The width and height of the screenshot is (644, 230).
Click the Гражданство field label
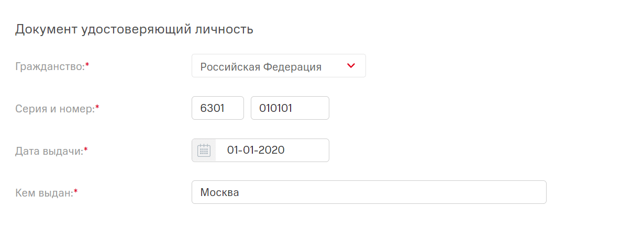coord(50,66)
